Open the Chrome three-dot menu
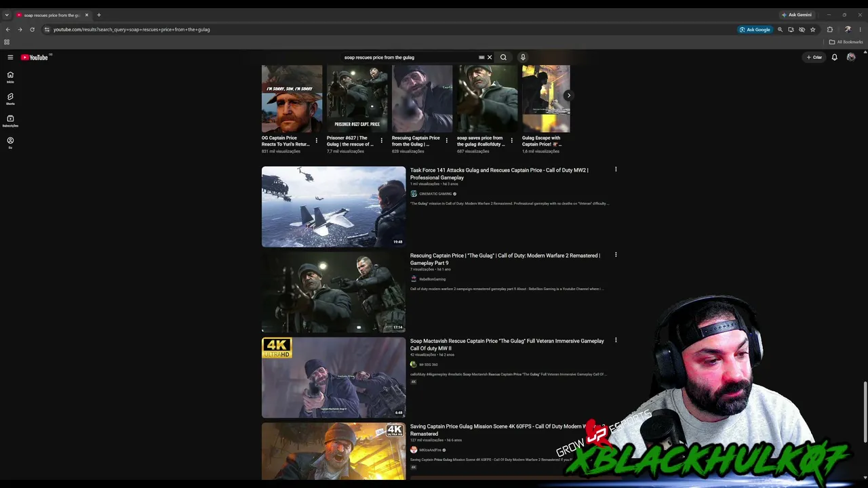Image resolution: width=868 pixels, height=488 pixels. click(861, 30)
